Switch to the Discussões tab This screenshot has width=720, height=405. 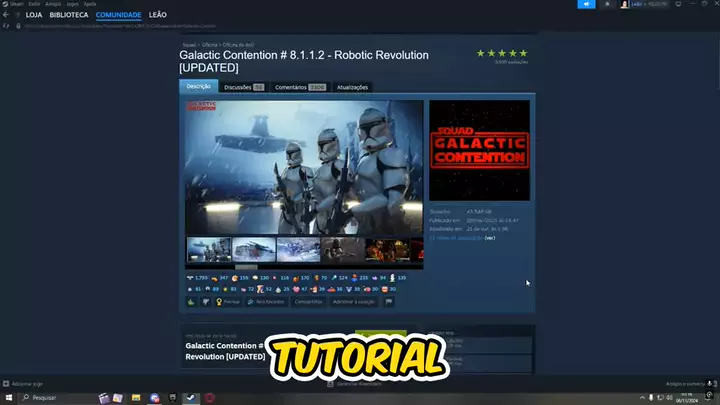pos(243,87)
